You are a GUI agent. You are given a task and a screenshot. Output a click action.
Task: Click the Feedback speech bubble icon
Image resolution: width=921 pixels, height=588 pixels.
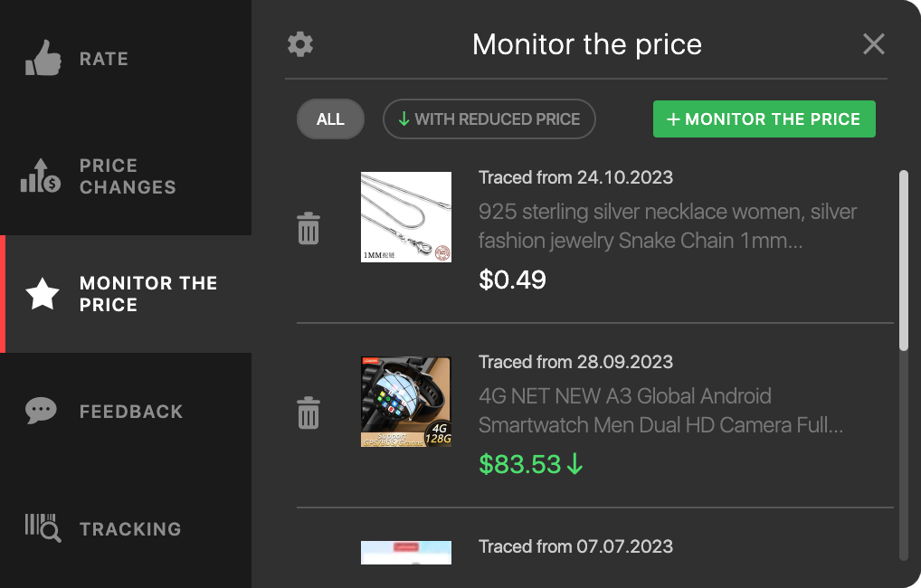point(42,412)
